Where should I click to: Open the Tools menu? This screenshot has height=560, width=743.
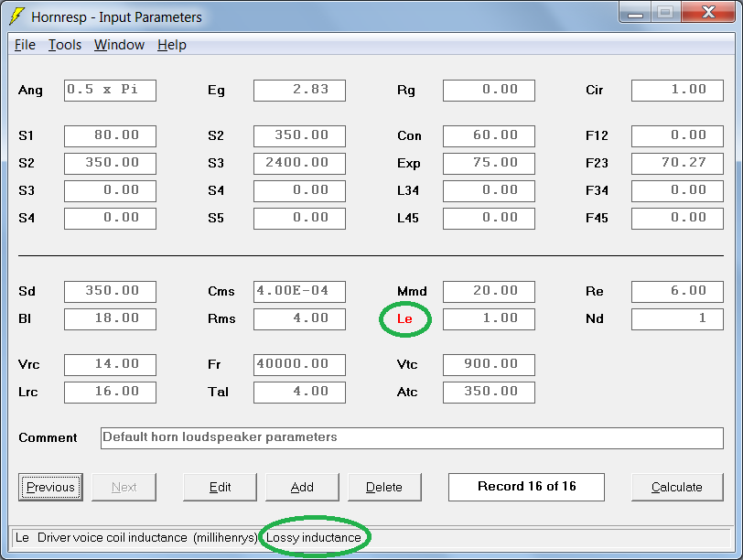click(x=65, y=45)
